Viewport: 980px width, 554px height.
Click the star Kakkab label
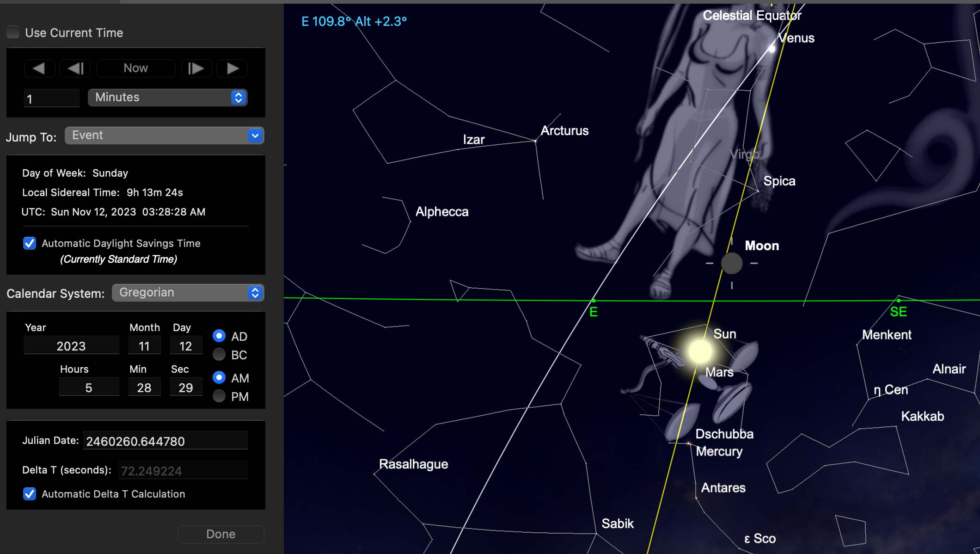tap(922, 416)
